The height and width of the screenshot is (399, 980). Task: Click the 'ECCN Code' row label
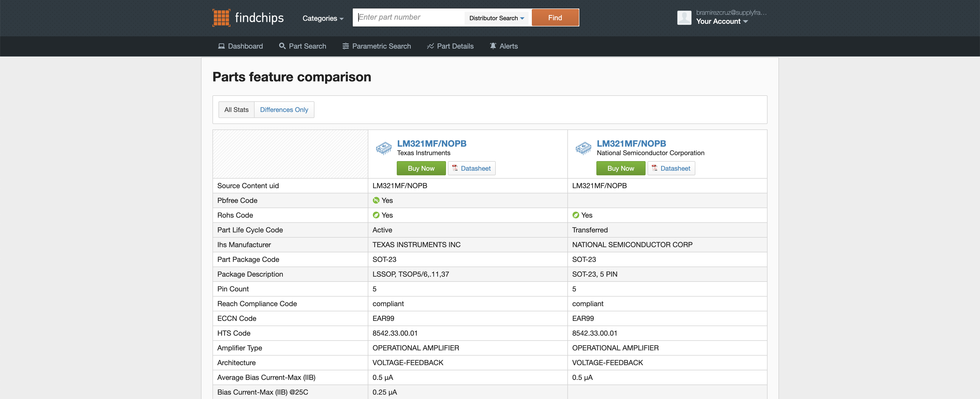(x=237, y=318)
